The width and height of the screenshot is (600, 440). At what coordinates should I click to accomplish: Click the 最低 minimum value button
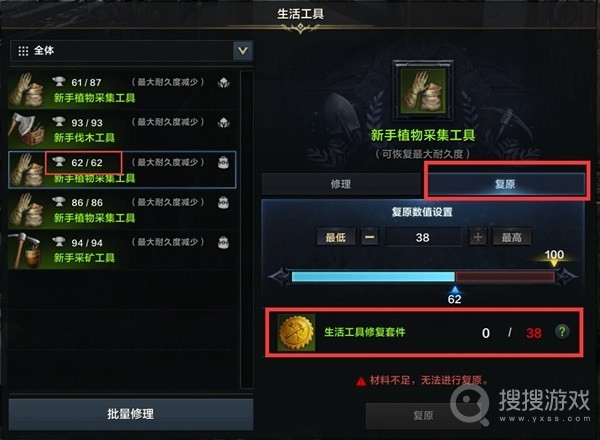coord(336,237)
